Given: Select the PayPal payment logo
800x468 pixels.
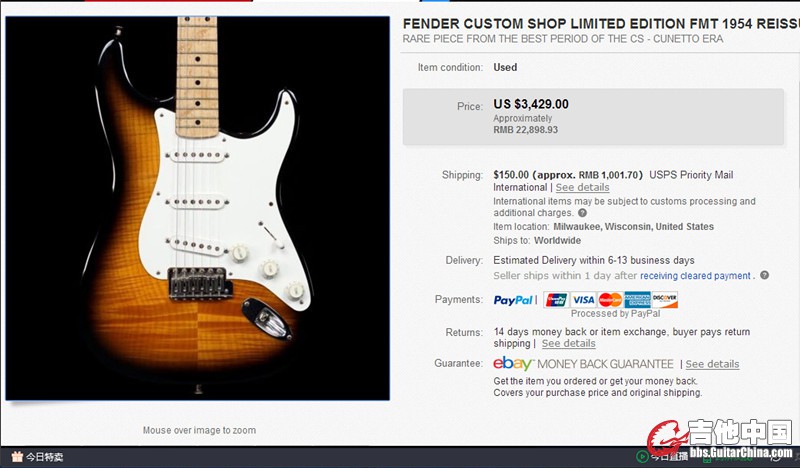Looking at the screenshot, I should 513,300.
